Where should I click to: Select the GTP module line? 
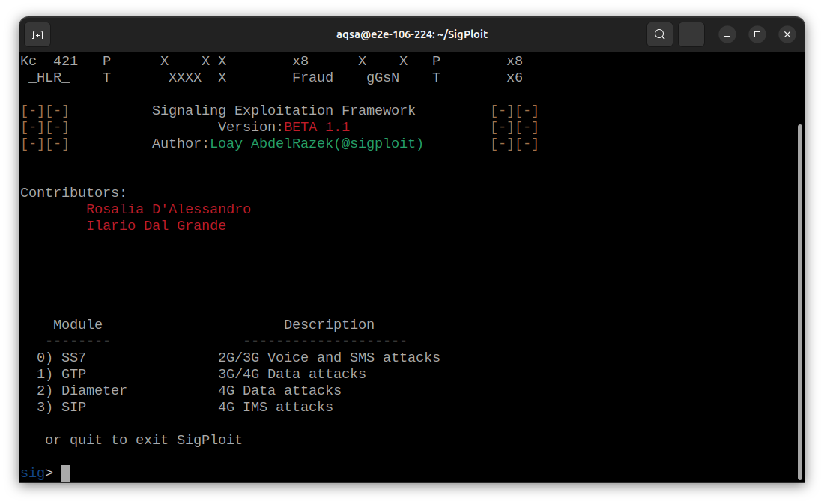coord(73,374)
